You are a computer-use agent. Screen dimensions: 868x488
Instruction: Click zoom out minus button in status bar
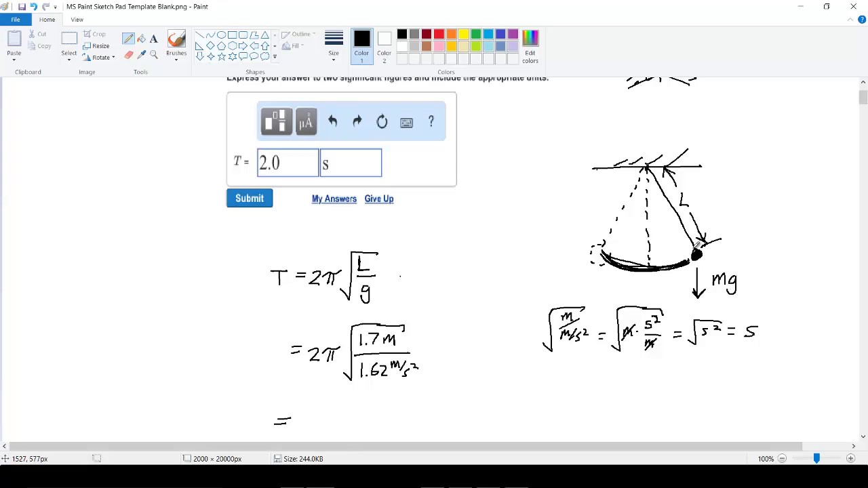[782, 459]
